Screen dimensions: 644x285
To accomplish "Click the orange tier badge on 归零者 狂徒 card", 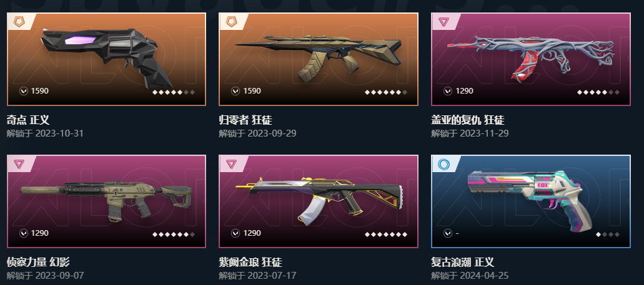I will (231, 21).
